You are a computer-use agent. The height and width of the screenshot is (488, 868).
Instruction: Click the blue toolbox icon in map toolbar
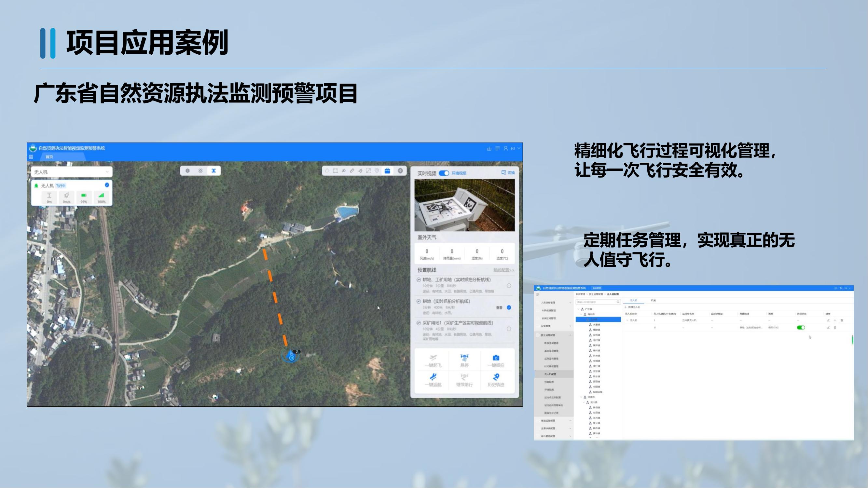pos(387,171)
